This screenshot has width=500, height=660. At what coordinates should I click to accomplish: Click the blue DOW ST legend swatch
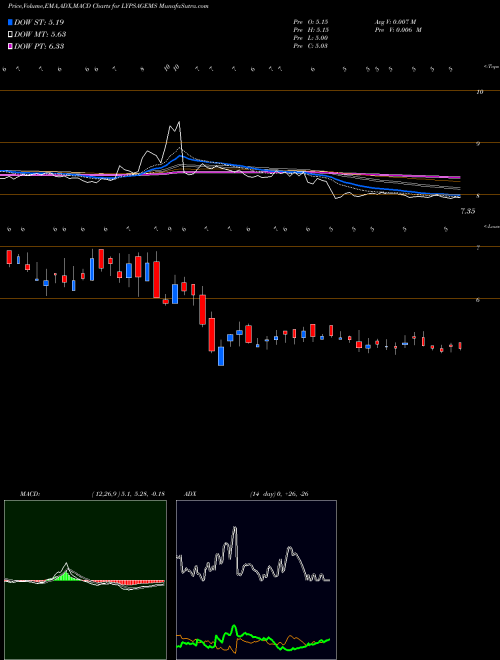coord(10,22)
